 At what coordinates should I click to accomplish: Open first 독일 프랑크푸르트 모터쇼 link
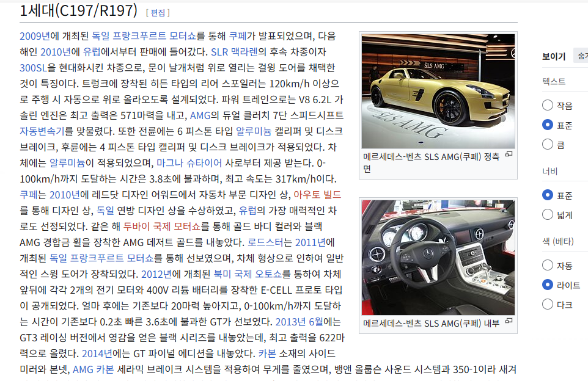[144, 36]
